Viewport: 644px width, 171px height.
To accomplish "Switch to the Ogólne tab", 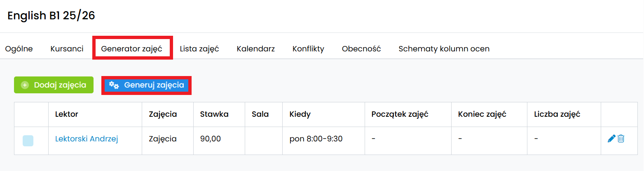I will pos(19,49).
